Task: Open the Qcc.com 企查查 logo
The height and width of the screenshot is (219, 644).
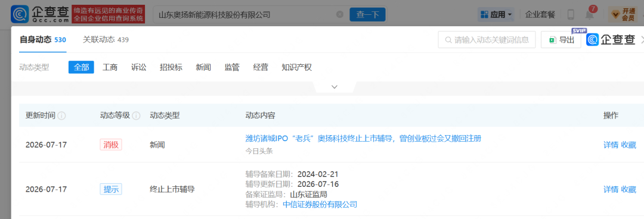Action: tap(41, 14)
